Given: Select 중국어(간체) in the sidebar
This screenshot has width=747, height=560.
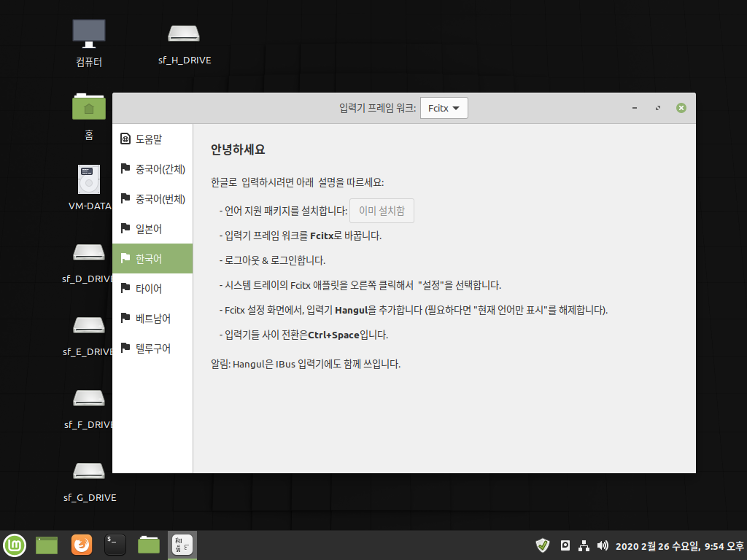Looking at the screenshot, I should tap(152, 169).
